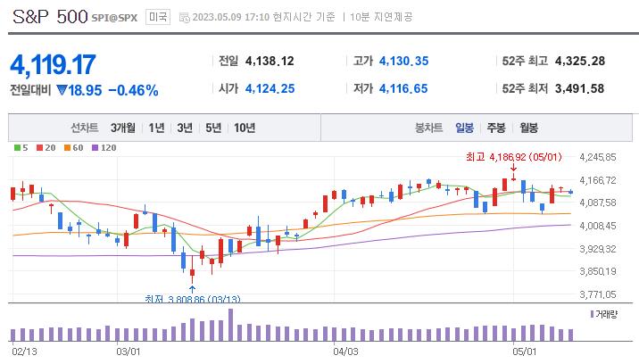
Task: Click the 4,245.85 price axis label
Action: pyautogui.click(x=598, y=157)
